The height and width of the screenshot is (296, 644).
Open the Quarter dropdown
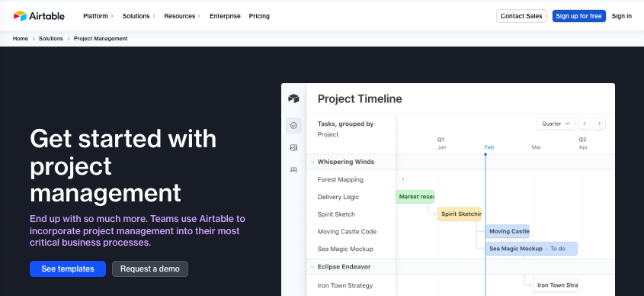pyautogui.click(x=556, y=124)
